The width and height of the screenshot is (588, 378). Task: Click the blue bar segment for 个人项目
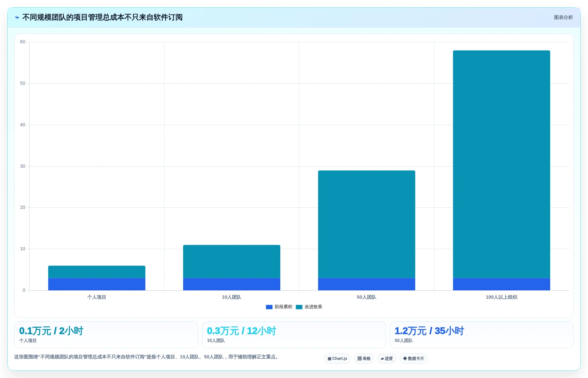pos(96,284)
